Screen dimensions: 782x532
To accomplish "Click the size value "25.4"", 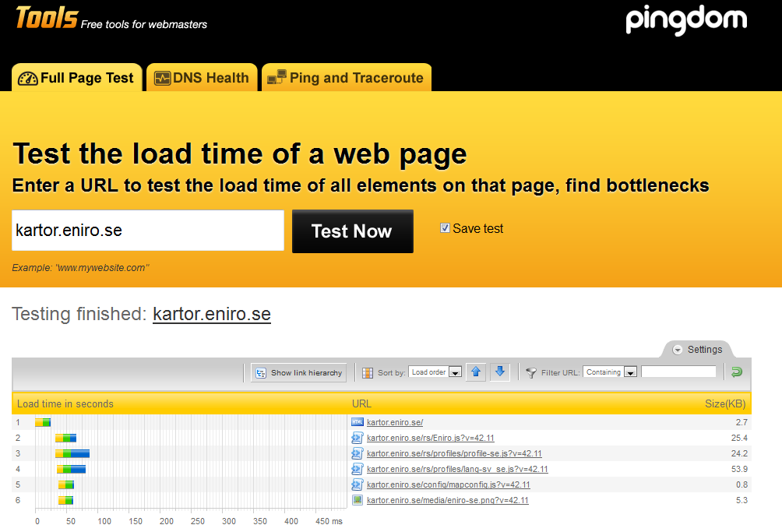I will click(739, 438).
